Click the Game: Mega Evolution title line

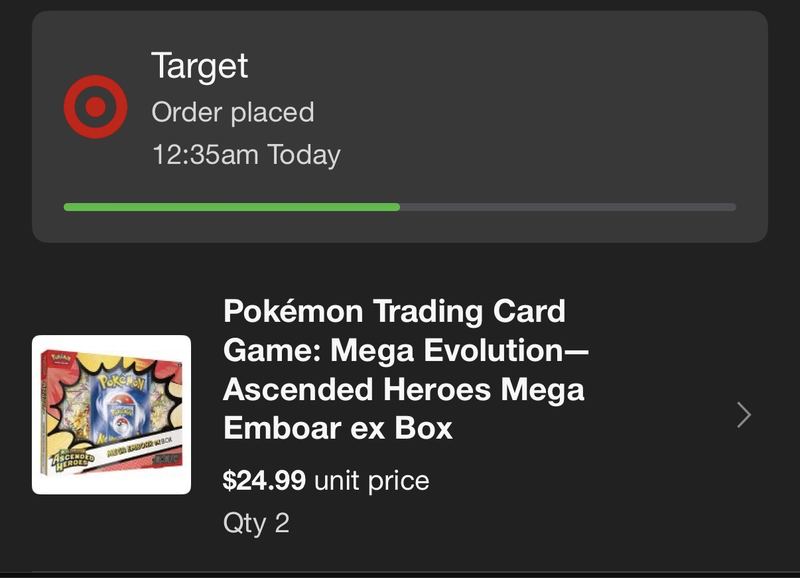click(x=406, y=350)
